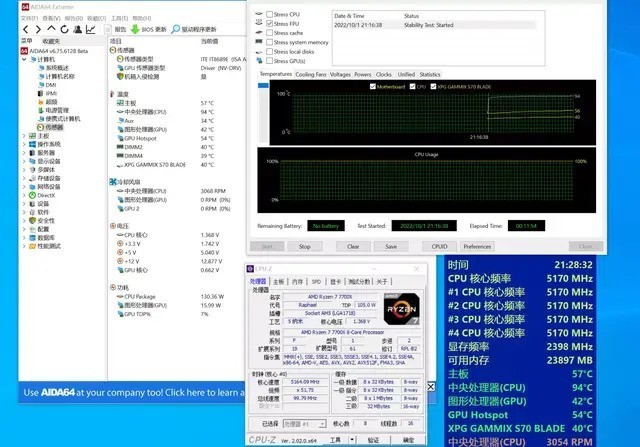This screenshot has width=640, height=447.
Task: Click the Save button in stability test
Action: tap(391, 247)
